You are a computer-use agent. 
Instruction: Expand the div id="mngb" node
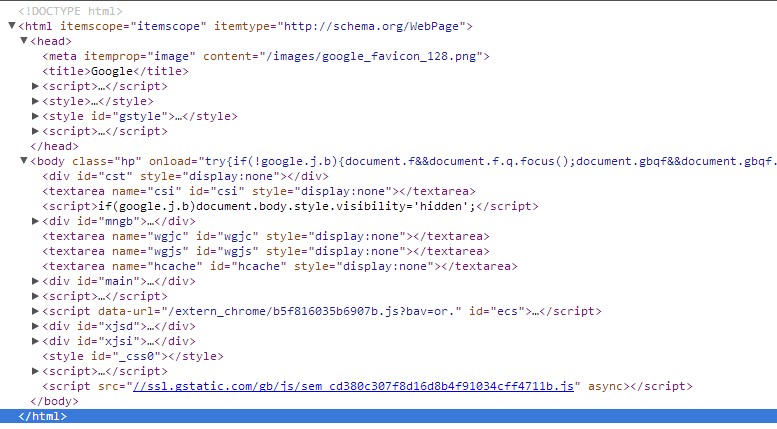[x=35, y=221]
